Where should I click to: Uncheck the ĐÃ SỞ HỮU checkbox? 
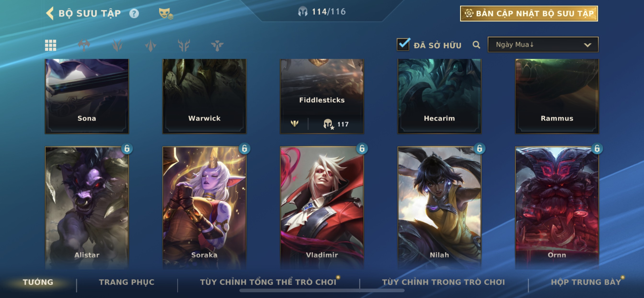[403, 44]
